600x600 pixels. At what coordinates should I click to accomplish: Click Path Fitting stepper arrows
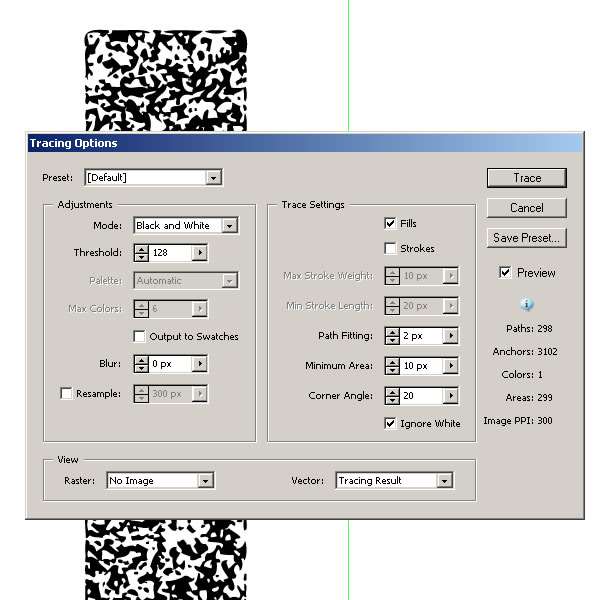point(392,336)
